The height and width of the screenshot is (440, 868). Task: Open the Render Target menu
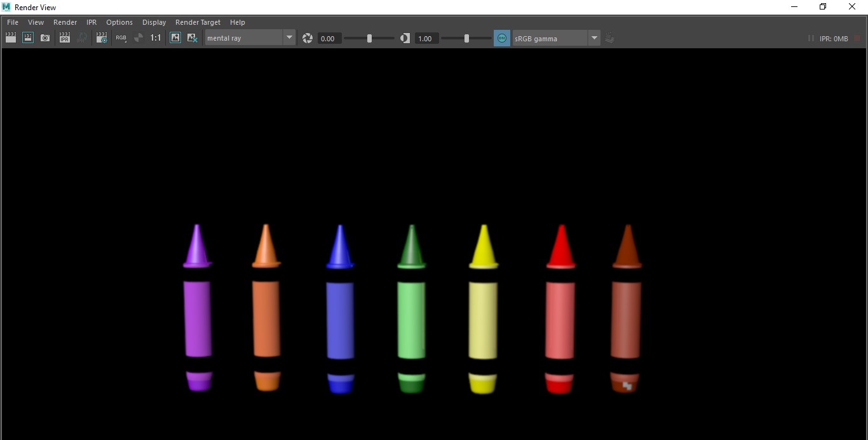point(197,22)
